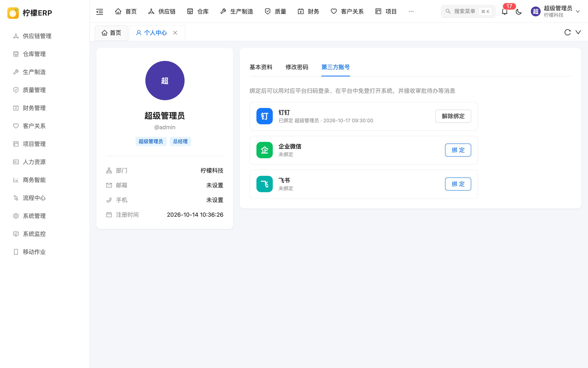
Task: Expand 财务管理 in the sidebar
Action: (45, 108)
